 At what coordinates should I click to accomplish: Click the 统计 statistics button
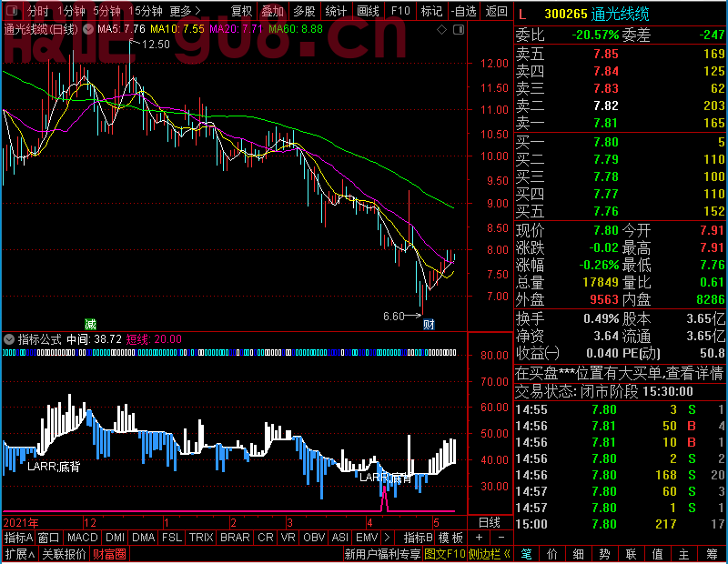click(336, 11)
